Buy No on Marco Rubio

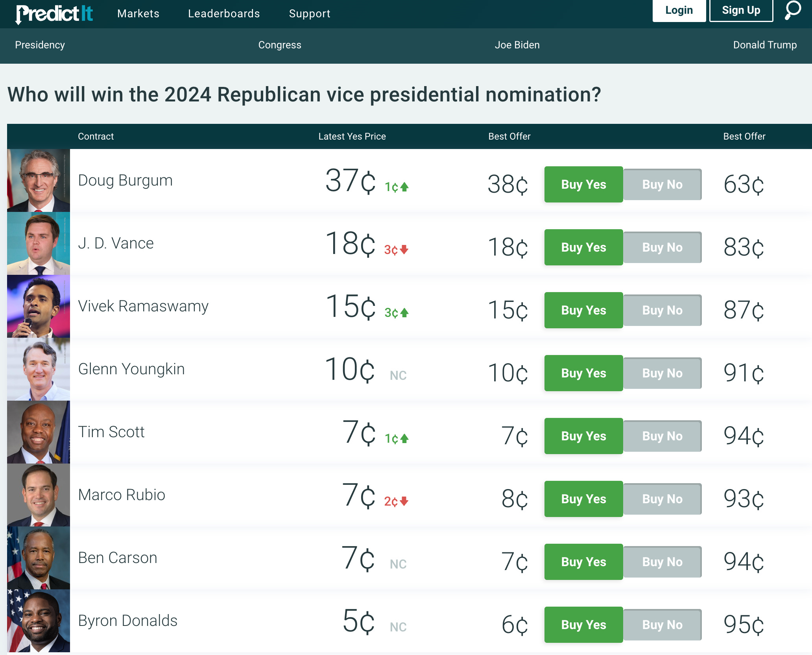[x=662, y=499]
